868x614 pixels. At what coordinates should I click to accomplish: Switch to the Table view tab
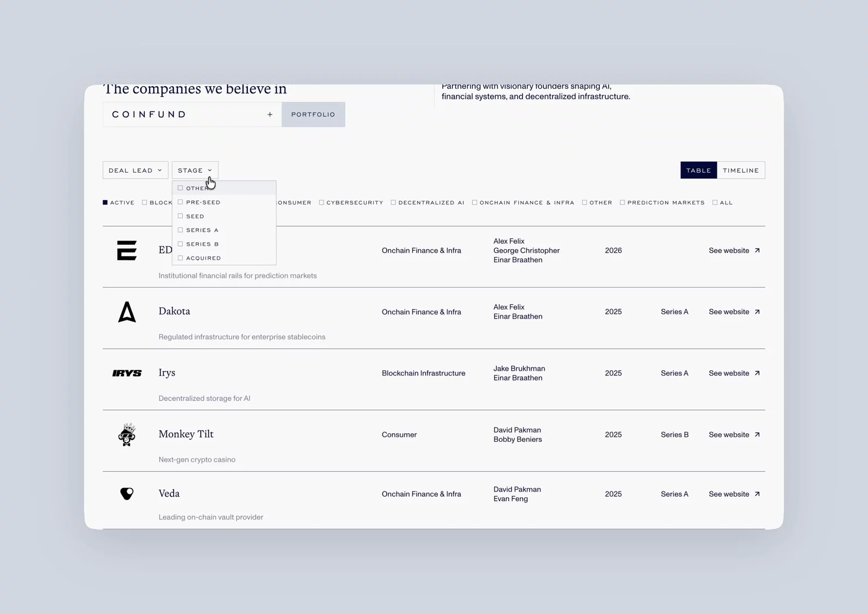[x=699, y=170]
